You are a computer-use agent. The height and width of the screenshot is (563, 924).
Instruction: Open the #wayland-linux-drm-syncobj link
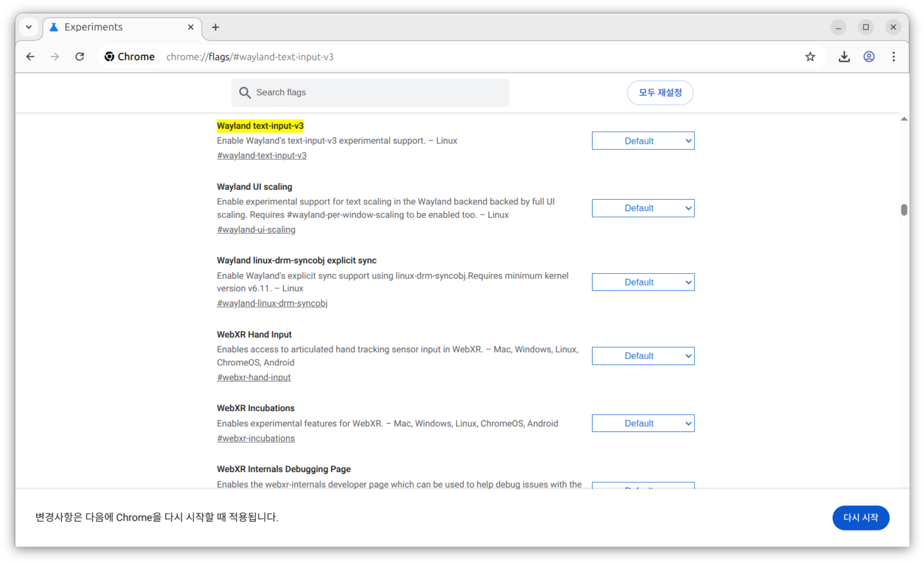(272, 303)
